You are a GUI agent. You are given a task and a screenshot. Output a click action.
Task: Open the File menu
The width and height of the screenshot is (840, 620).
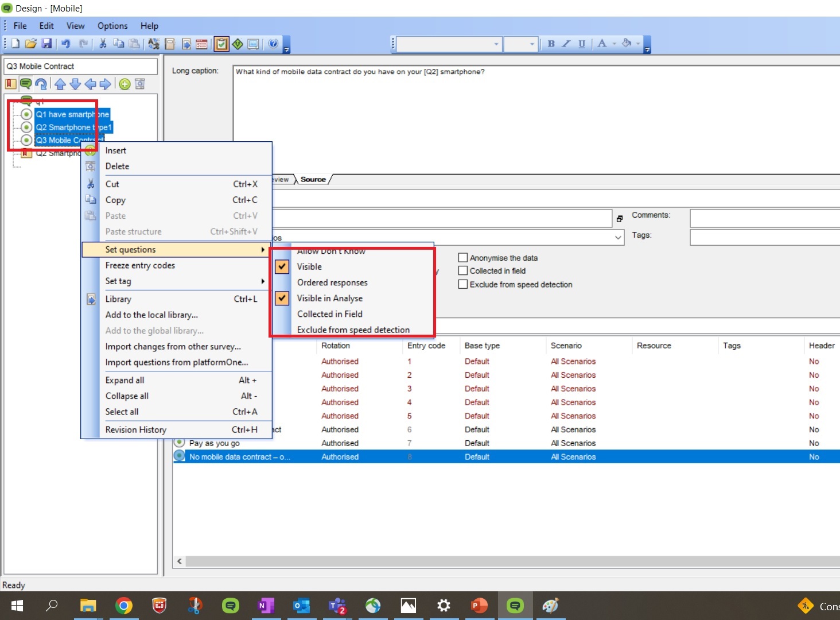(x=20, y=26)
